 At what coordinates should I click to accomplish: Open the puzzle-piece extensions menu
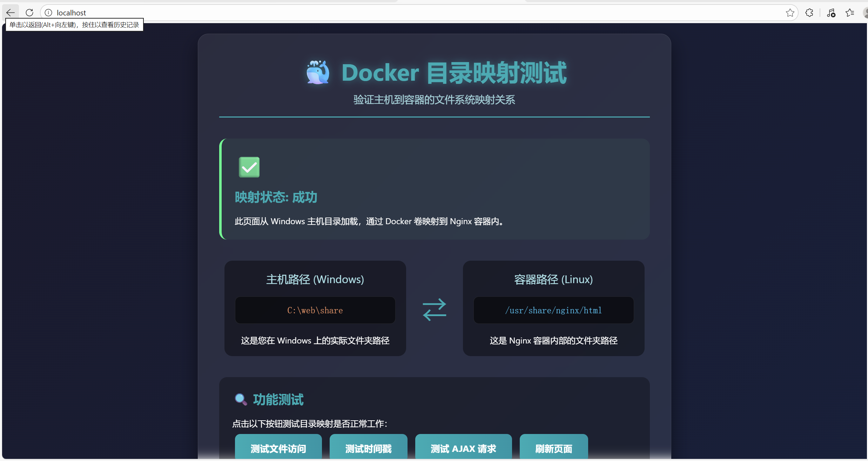pyautogui.click(x=809, y=13)
